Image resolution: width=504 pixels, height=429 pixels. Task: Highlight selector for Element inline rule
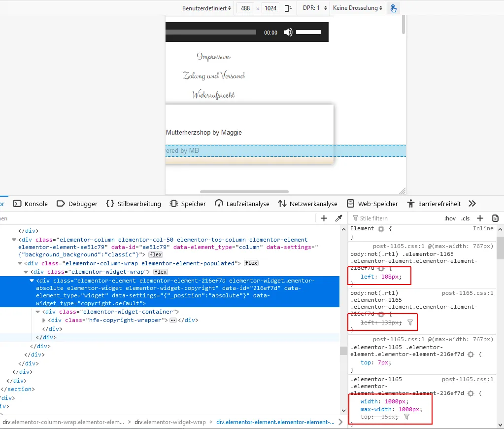pyautogui.click(x=381, y=229)
